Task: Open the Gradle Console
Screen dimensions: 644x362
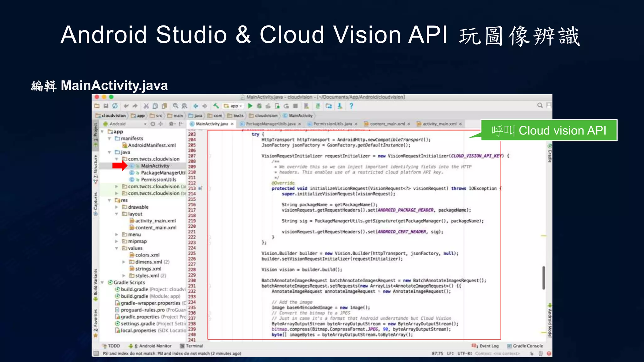Action: tap(525, 346)
